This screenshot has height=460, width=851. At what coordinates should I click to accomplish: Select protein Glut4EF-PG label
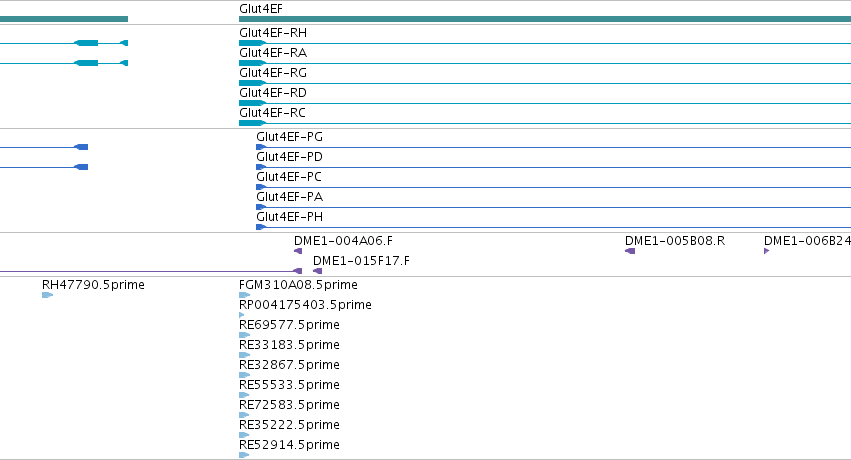(289, 137)
